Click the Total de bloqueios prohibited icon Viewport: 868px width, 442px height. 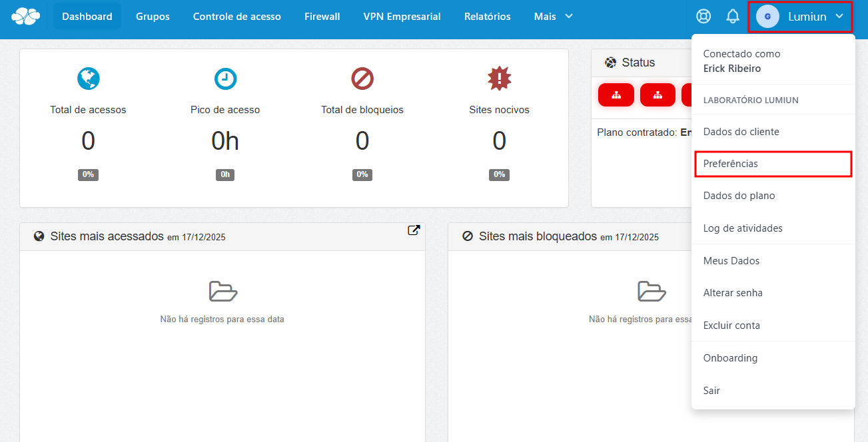point(362,79)
